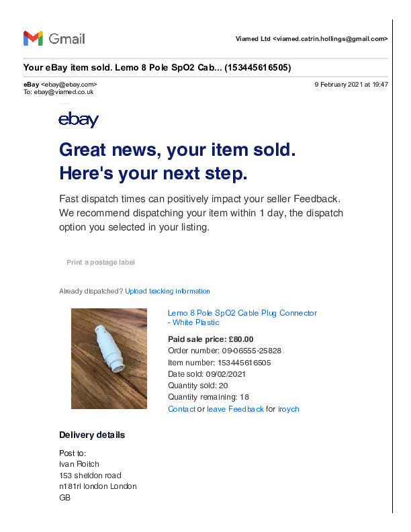The width and height of the screenshot is (411, 532).
Task: Click the Paid sale price £80.00 text
Action: pos(210,339)
